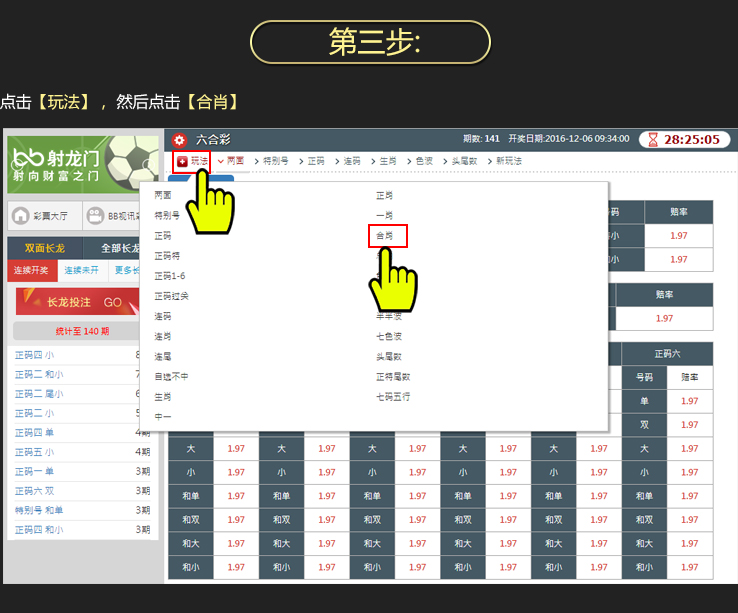This screenshot has width=738, height=613.
Task: Choose 七色波 in the dropdown menu
Action: (x=388, y=336)
